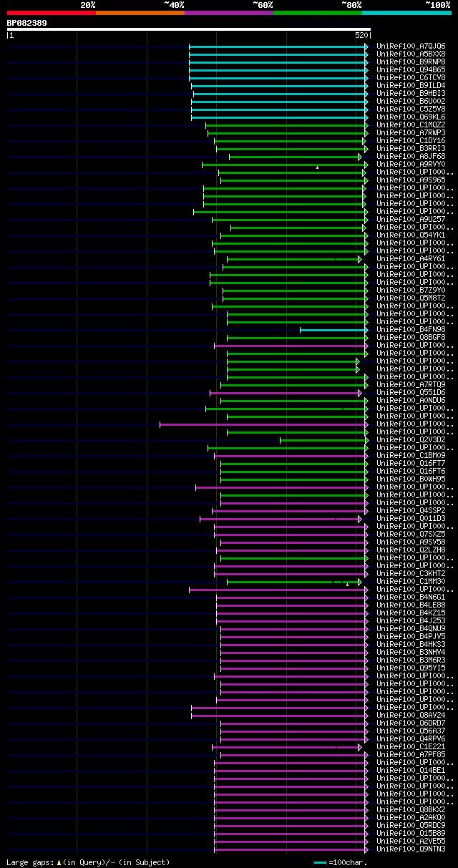458x868 pixels.
Task: Open hit UniRef100_A9U257
Action: pyautogui.click(x=411, y=219)
